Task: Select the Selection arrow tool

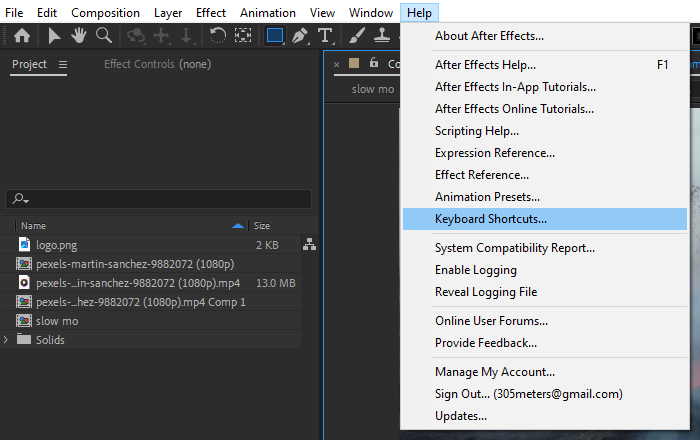Action: 54,36
